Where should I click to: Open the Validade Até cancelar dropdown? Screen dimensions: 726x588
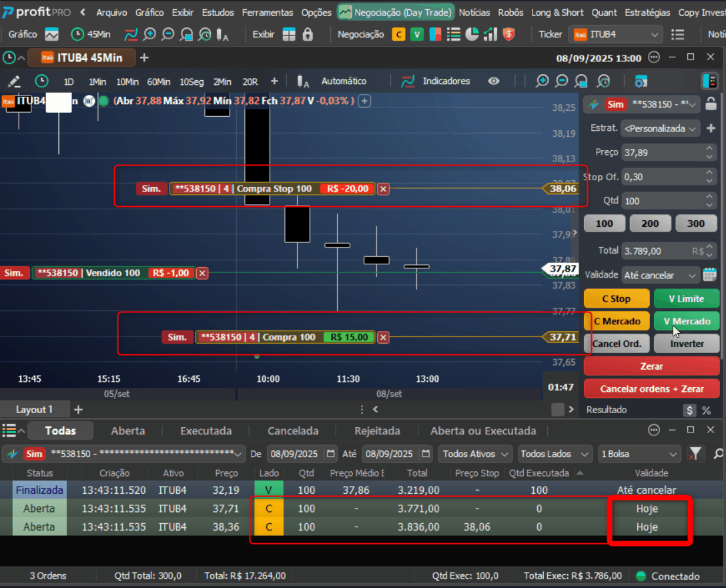coord(660,276)
